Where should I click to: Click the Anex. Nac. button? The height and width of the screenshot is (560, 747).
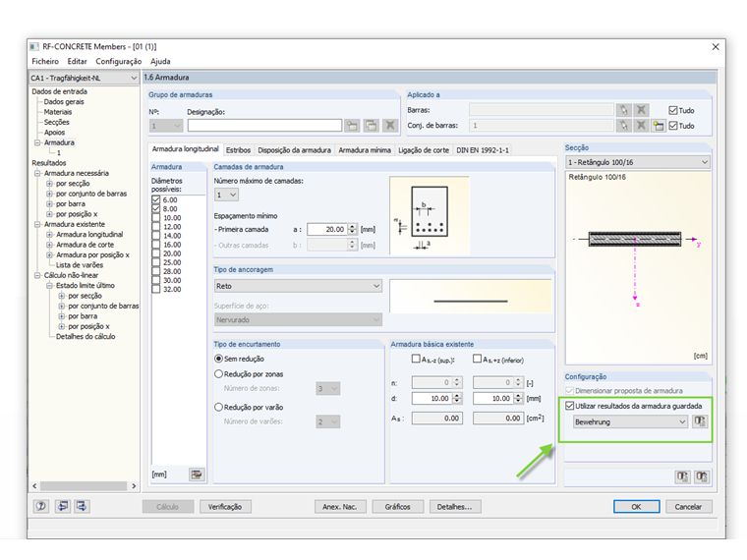point(340,507)
